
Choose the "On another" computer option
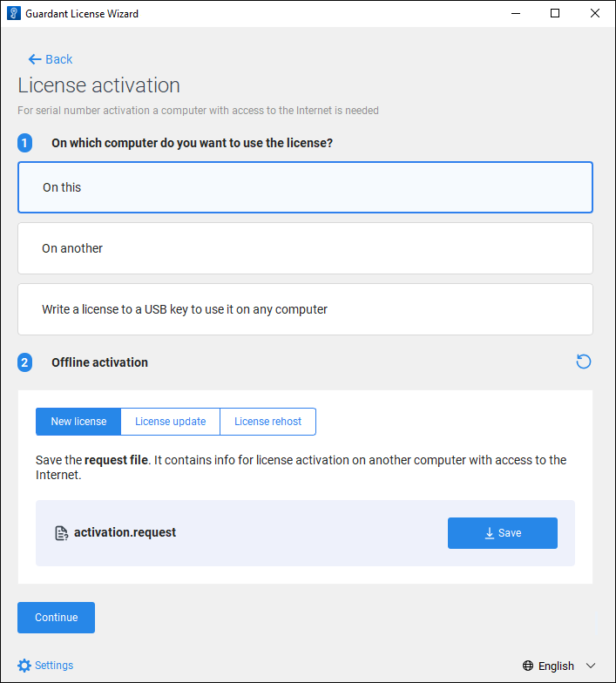pyautogui.click(x=305, y=248)
